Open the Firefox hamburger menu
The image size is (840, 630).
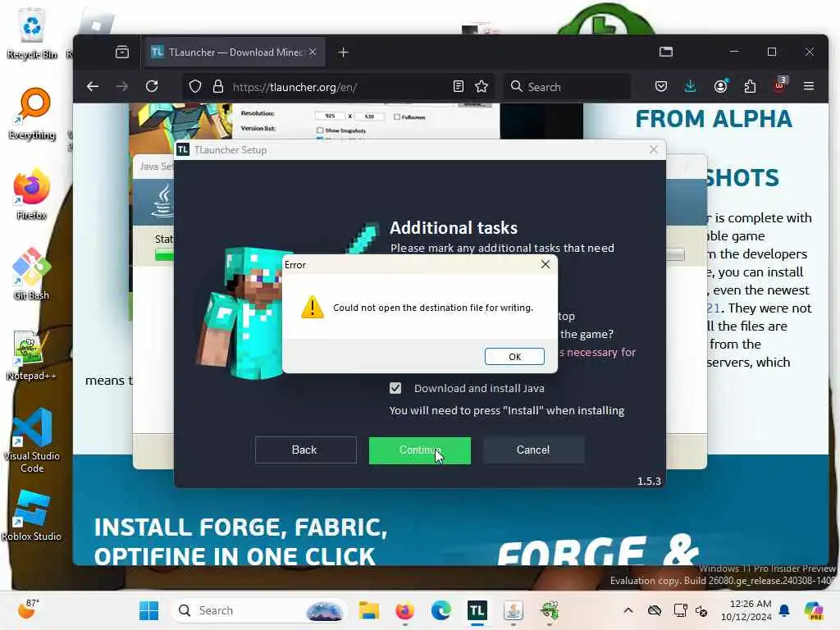click(809, 86)
